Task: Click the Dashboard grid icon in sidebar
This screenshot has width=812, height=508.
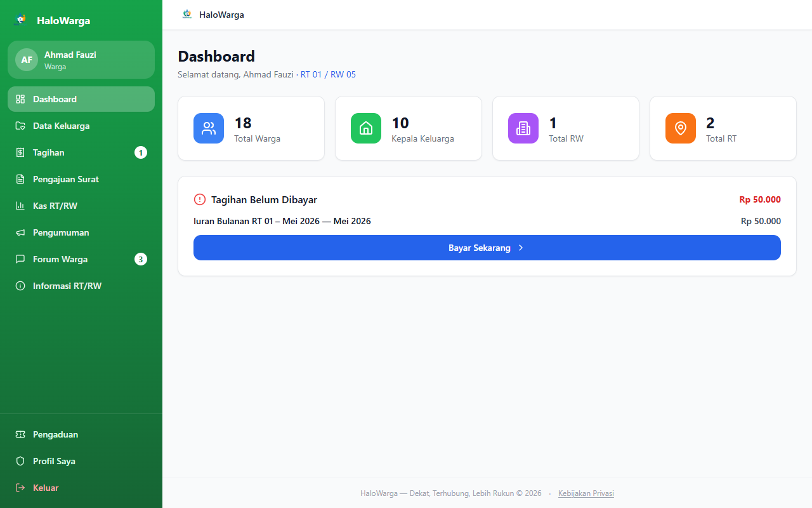Action: pyautogui.click(x=20, y=99)
